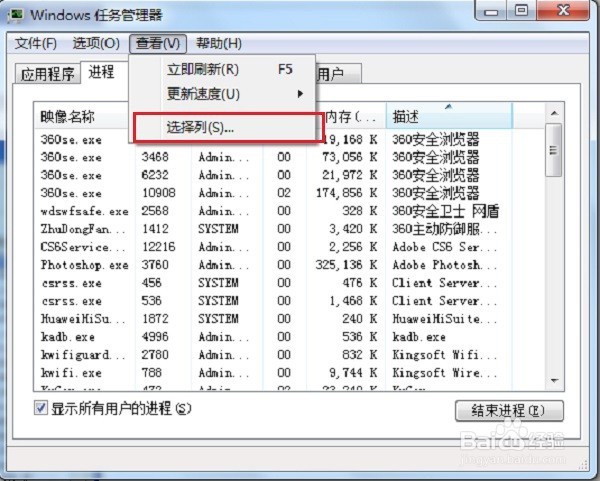Close the 查看(V) menu
The image size is (600, 481).
pyautogui.click(x=158, y=43)
